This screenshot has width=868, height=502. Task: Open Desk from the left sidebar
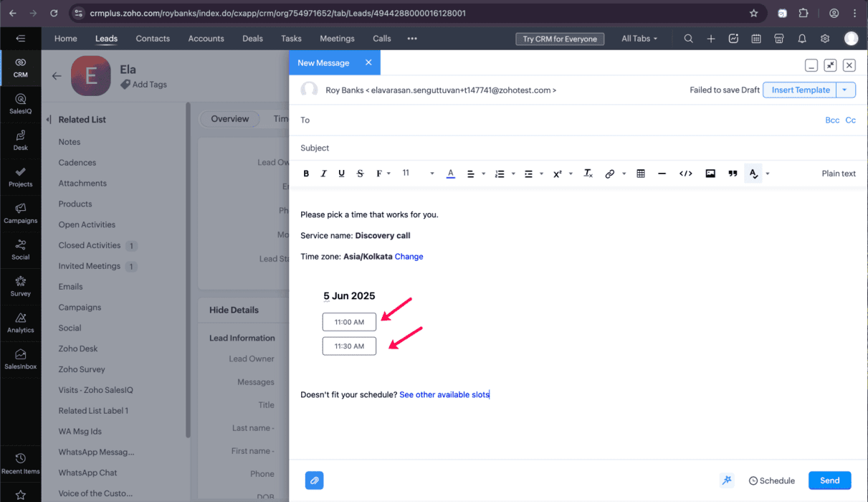pyautogui.click(x=20, y=141)
